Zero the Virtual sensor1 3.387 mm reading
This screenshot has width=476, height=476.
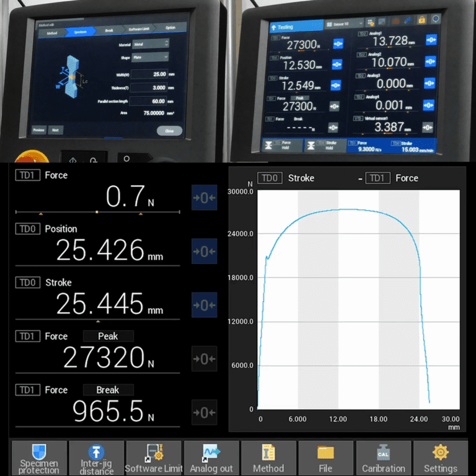tap(428, 127)
